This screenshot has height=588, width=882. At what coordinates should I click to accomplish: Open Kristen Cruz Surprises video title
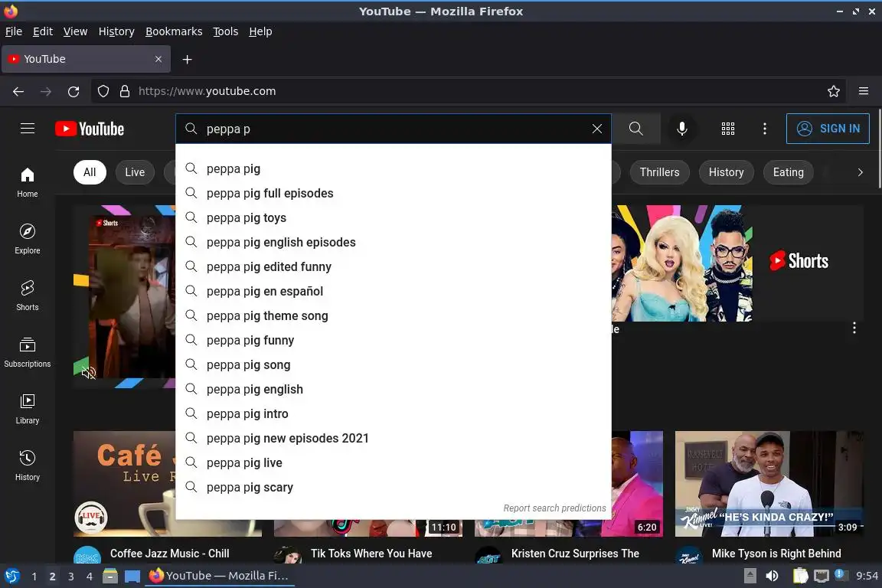[575, 554]
